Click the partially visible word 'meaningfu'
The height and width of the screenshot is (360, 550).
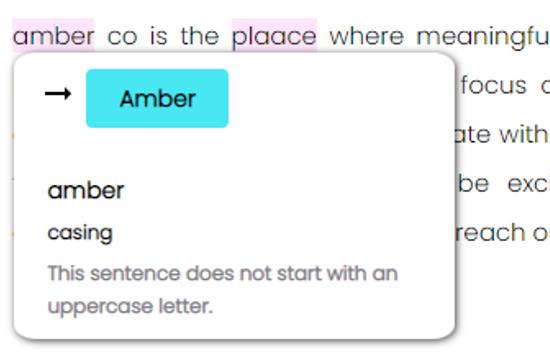pyautogui.click(x=483, y=38)
